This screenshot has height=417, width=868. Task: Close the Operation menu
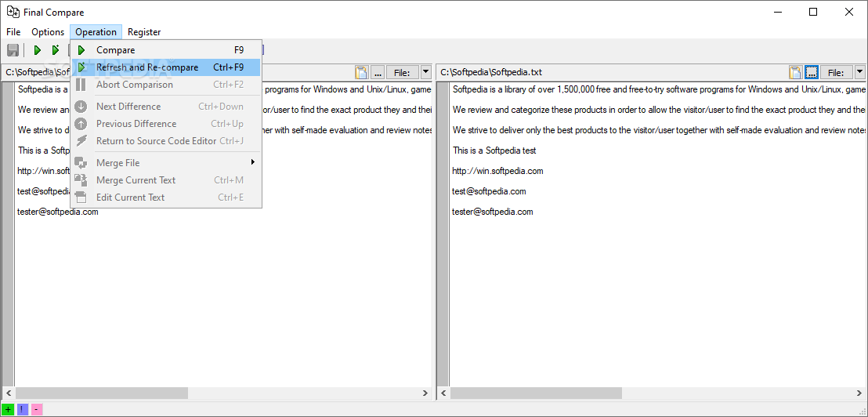96,32
